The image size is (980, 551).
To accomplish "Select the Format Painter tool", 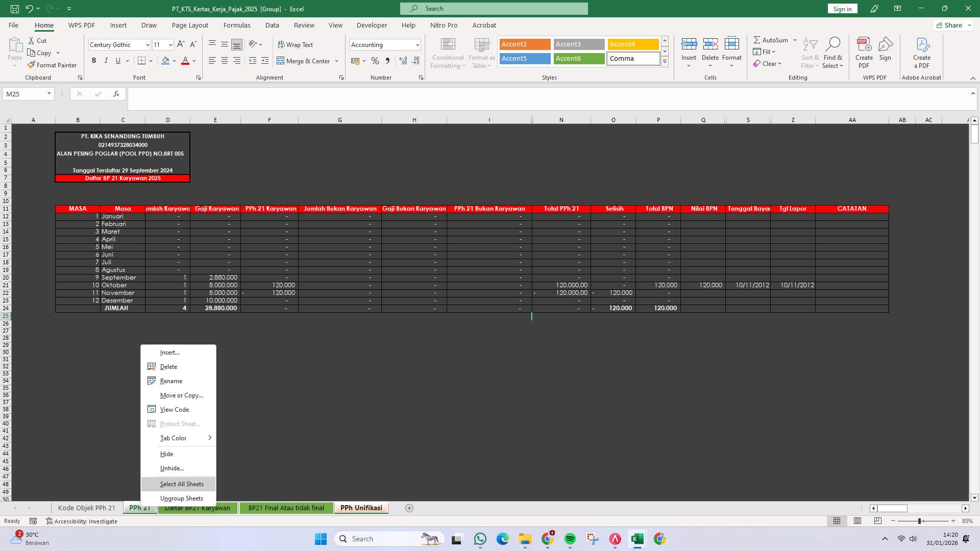I will pos(52,65).
